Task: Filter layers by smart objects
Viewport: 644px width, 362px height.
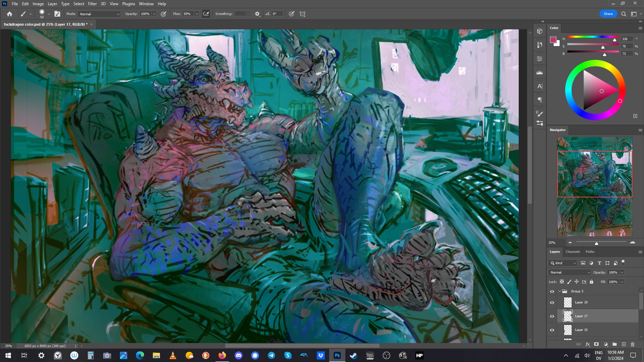Action: tap(615, 263)
